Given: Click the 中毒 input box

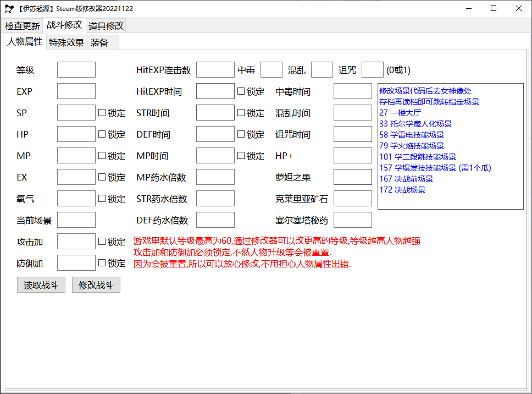Looking at the screenshot, I should click(271, 69).
